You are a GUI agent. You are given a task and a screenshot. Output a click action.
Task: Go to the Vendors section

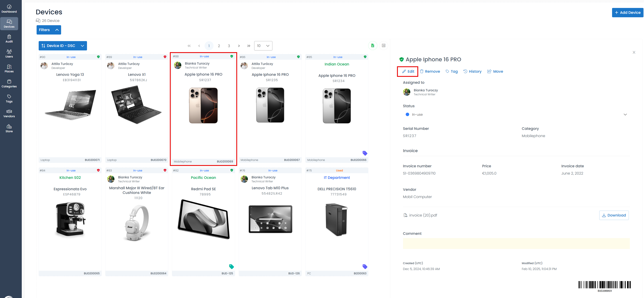coord(9,113)
